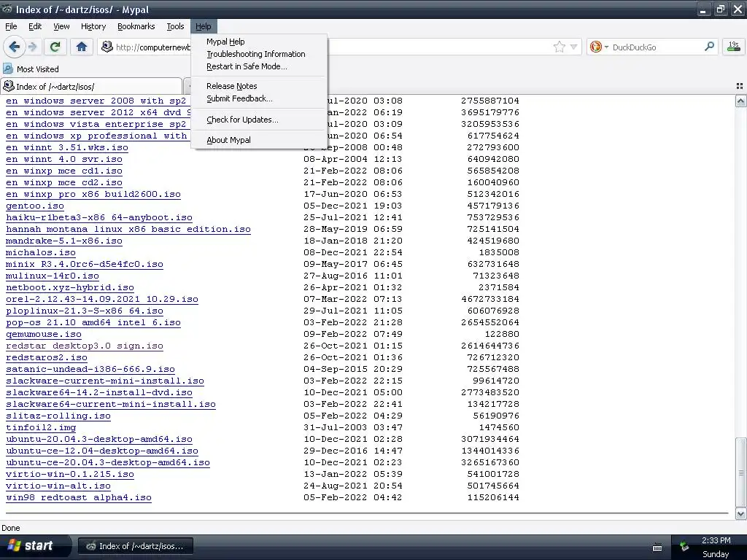Open redstar_desktop3.0_sign.iso link
The height and width of the screenshot is (560, 747).
tap(85, 346)
